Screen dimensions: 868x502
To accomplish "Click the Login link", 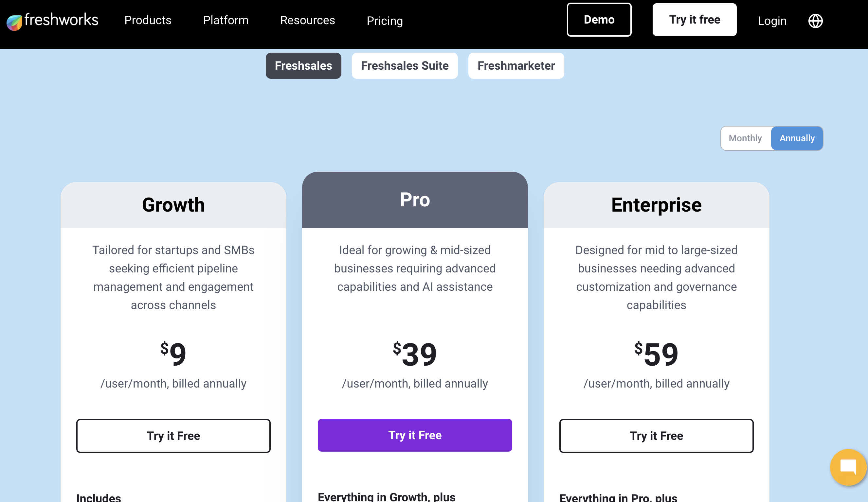I will coord(772,21).
